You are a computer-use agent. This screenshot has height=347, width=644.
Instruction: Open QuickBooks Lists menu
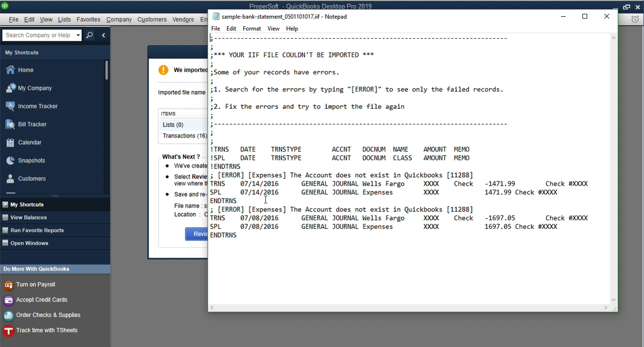pyautogui.click(x=64, y=20)
